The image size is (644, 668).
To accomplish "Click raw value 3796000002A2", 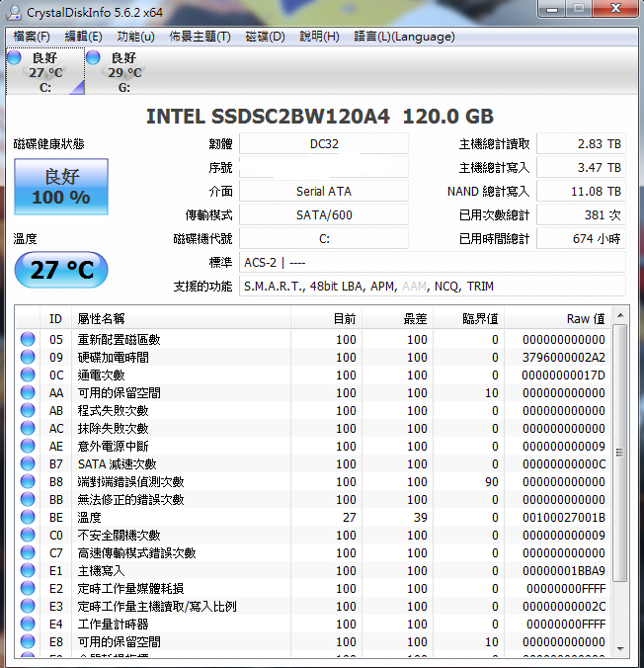I will [563, 357].
